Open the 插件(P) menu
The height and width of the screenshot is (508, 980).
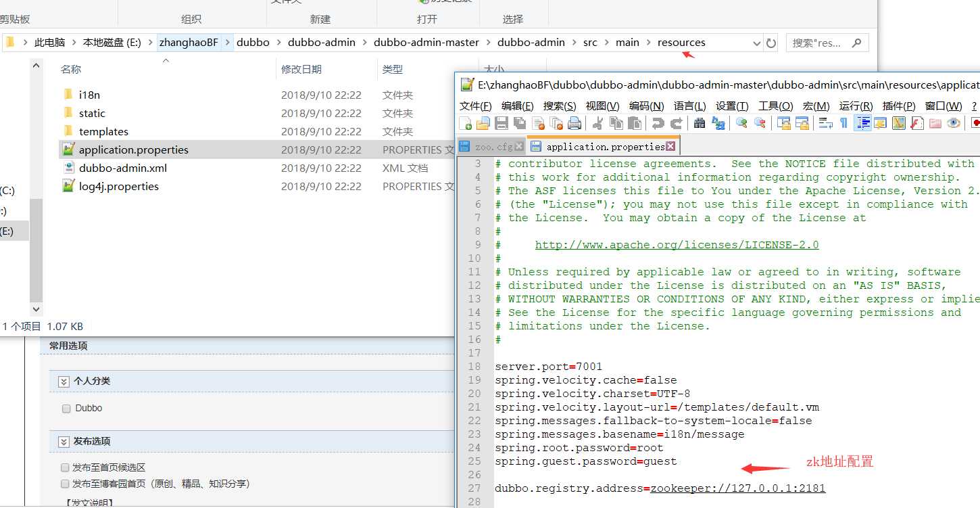tap(899, 106)
